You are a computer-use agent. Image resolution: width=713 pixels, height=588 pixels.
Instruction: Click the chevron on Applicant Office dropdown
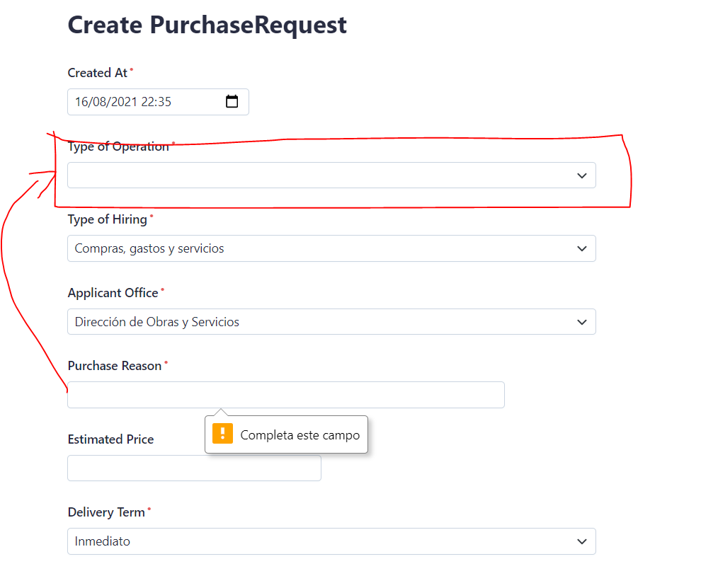pyautogui.click(x=581, y=321)
